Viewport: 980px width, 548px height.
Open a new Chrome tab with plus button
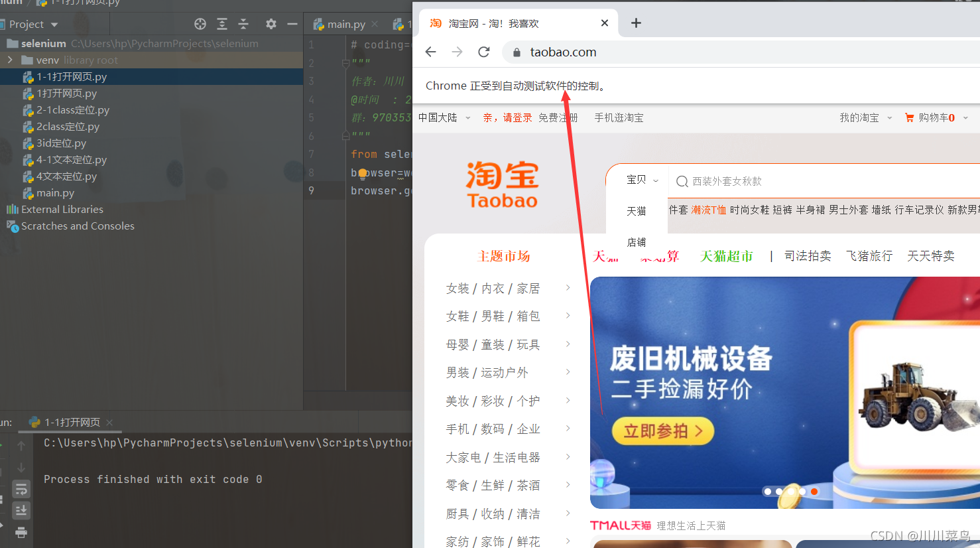pos(636,23)
